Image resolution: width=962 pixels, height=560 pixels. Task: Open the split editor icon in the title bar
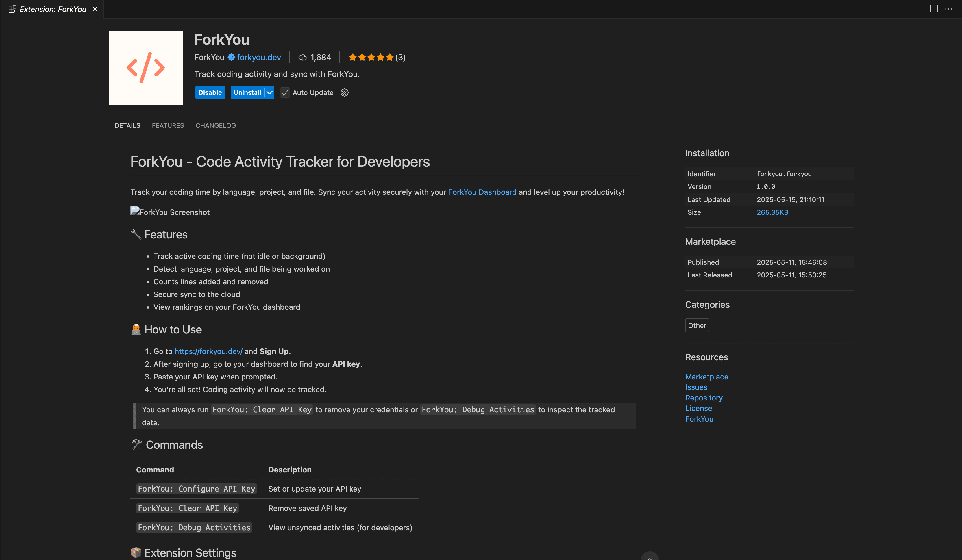(933, 9)
